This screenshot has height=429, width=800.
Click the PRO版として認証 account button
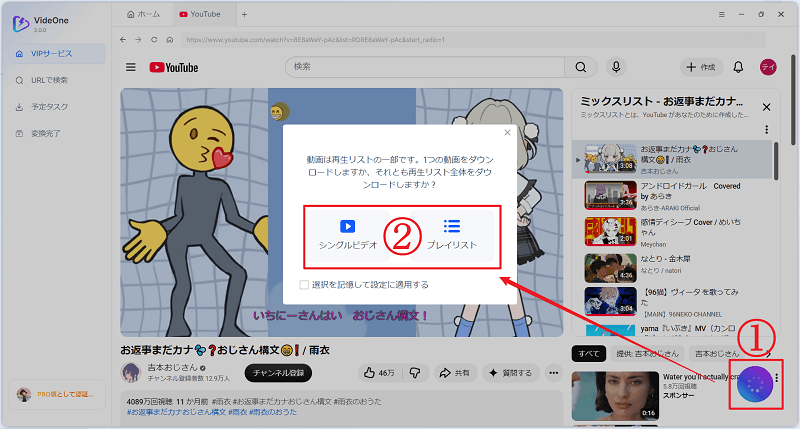(57, 394)
